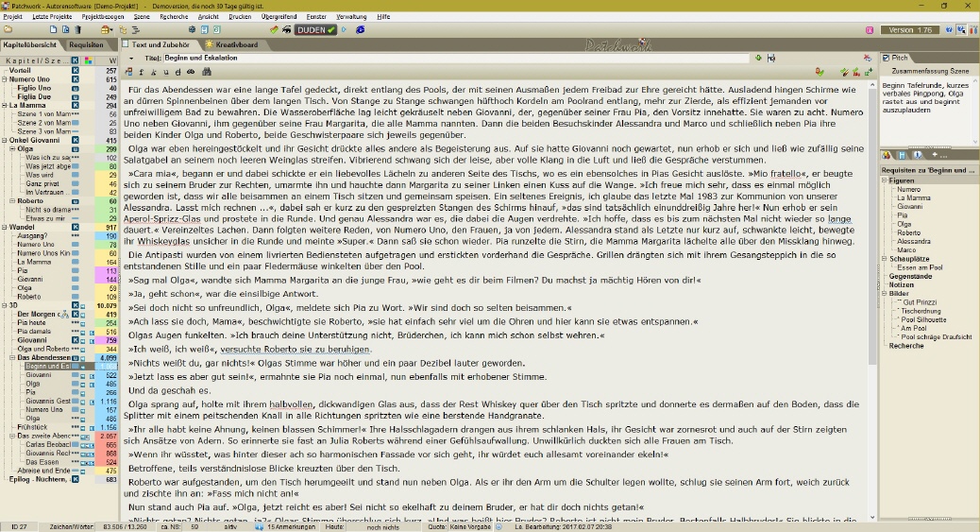Click the open project folder icon
Screen dimensions: 980x532
(8, 29)
